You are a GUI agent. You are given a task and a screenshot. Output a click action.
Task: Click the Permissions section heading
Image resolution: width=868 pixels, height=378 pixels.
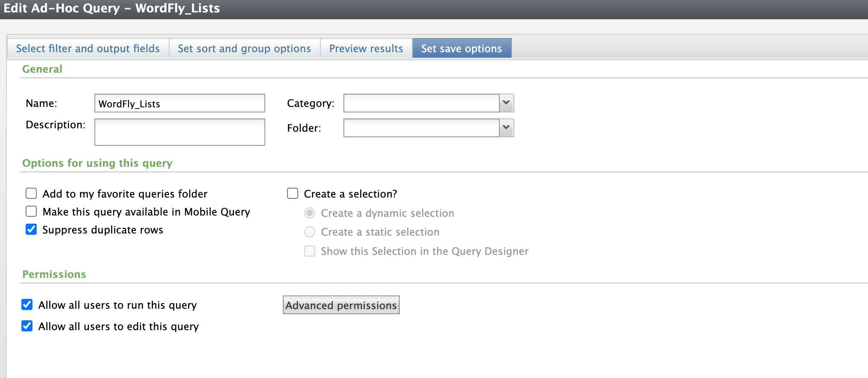pyautogui.click(x=54, y=274)
